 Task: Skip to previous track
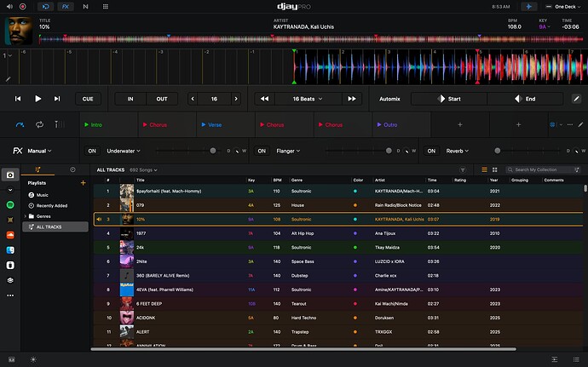pyautogui.click(x=18, y=99)
